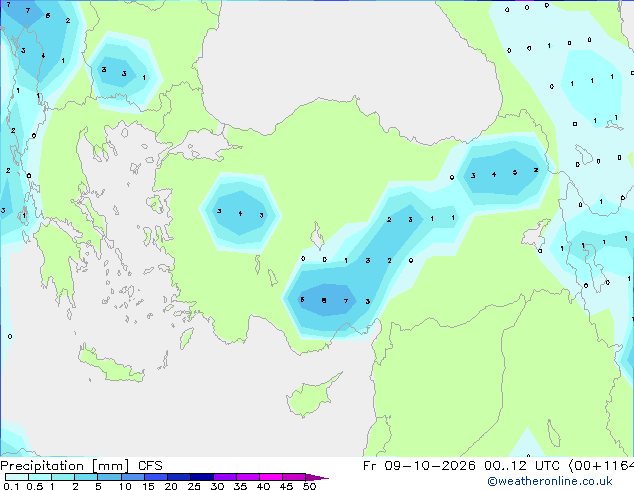Click the '8' value on the map
Image resolution: width=634 pixels, height=490 pixels.
[323, 300]
